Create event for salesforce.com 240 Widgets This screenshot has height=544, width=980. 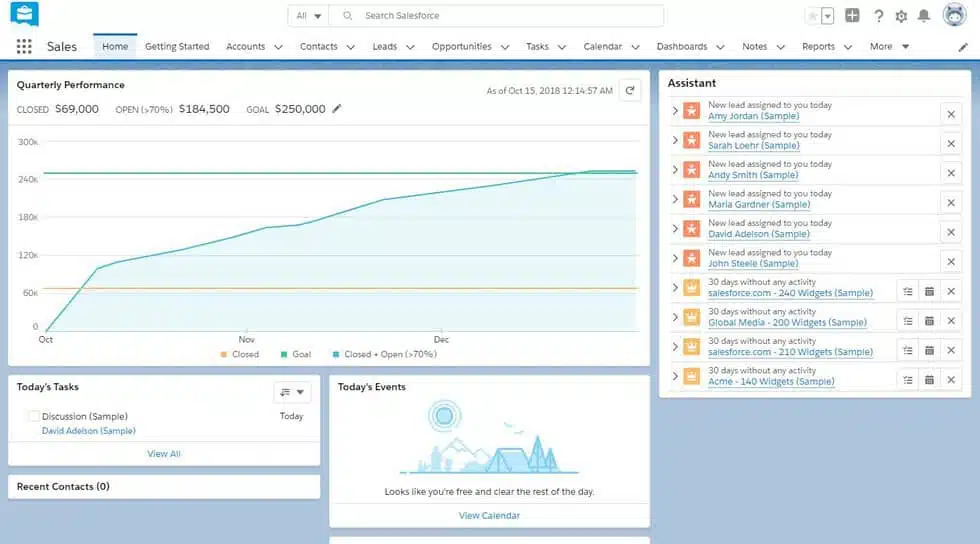pyautogui.click(x=929, y=291)
